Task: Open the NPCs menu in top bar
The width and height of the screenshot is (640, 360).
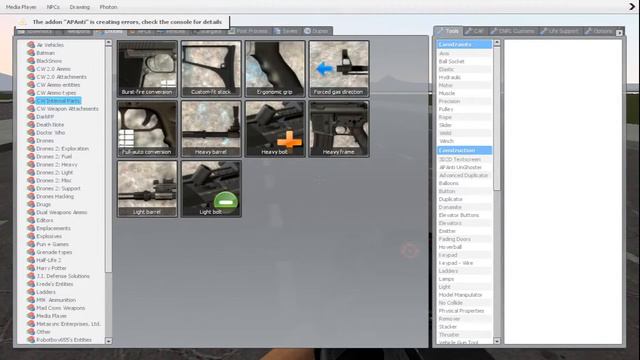Action: coord(53,7)
